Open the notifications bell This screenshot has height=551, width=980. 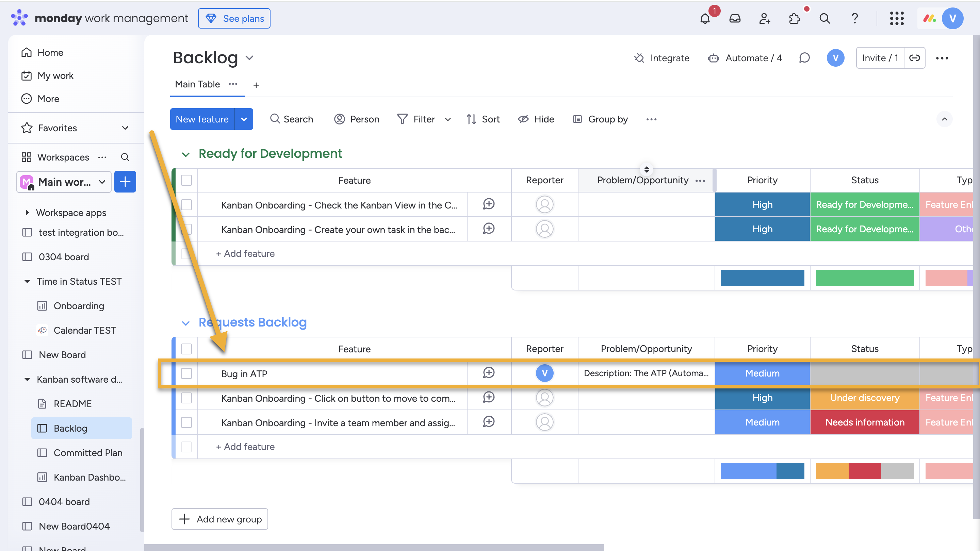point(705,19)
